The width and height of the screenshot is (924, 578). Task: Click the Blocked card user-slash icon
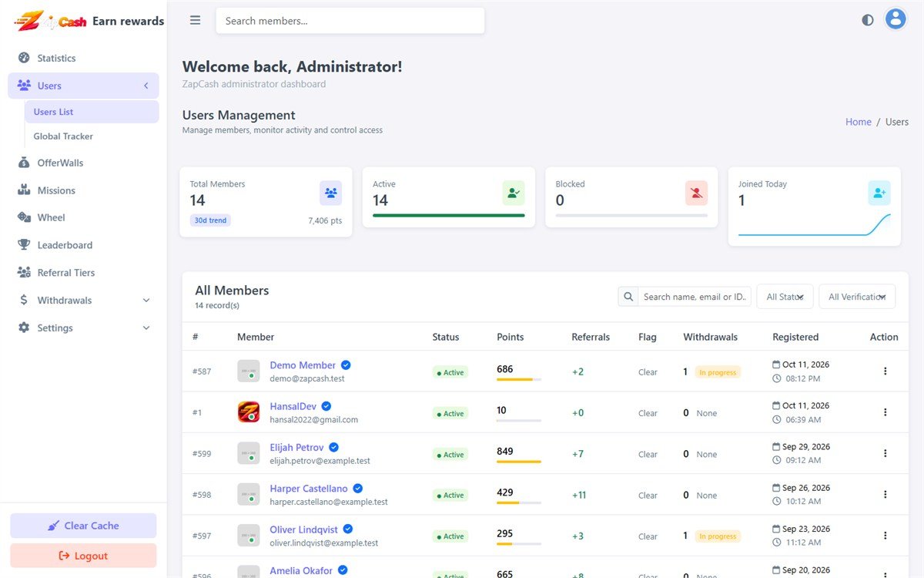696,193
